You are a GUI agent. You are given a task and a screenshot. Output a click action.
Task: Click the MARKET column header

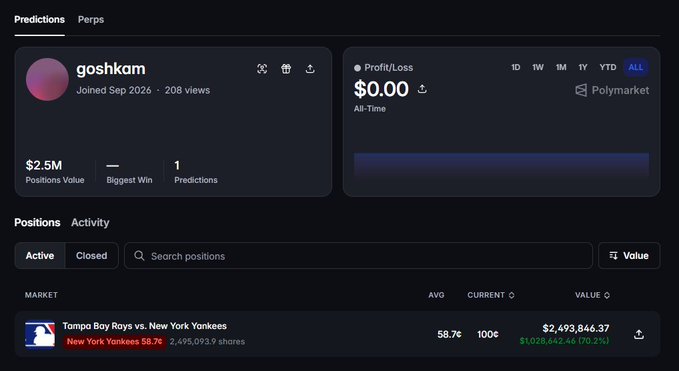[x=41, y=295]
